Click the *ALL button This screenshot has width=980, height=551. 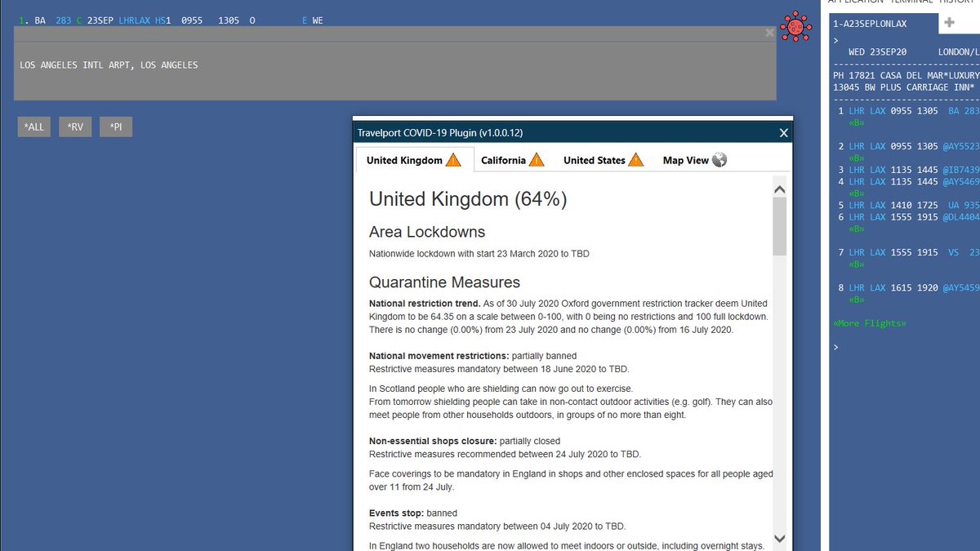pyautogui.click(x=33, y=127)
